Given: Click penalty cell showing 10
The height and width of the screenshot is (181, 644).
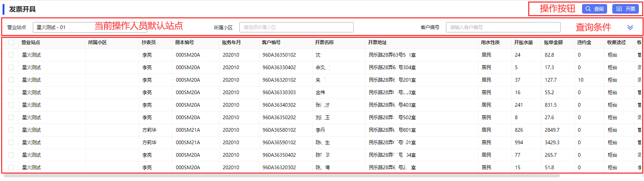Looking at the screenshot, I should 581,80.
